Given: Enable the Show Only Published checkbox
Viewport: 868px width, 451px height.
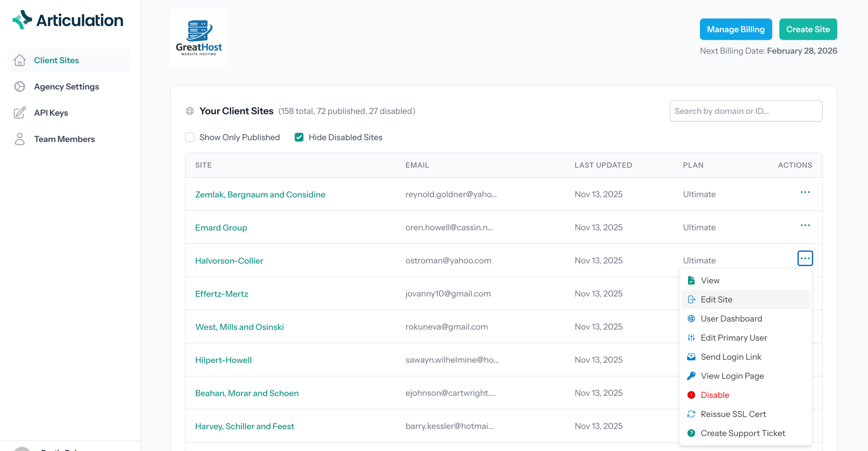Looking at the screenshot, I should [x=190, y=137].
